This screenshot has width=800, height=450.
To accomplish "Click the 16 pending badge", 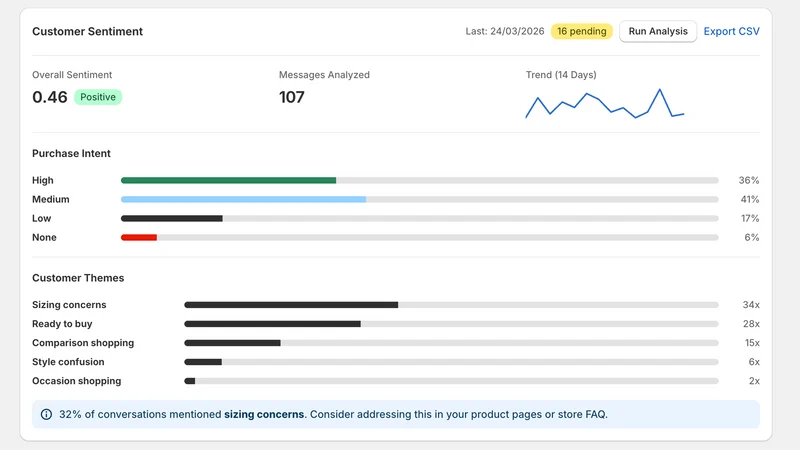I will coord(582,31).
